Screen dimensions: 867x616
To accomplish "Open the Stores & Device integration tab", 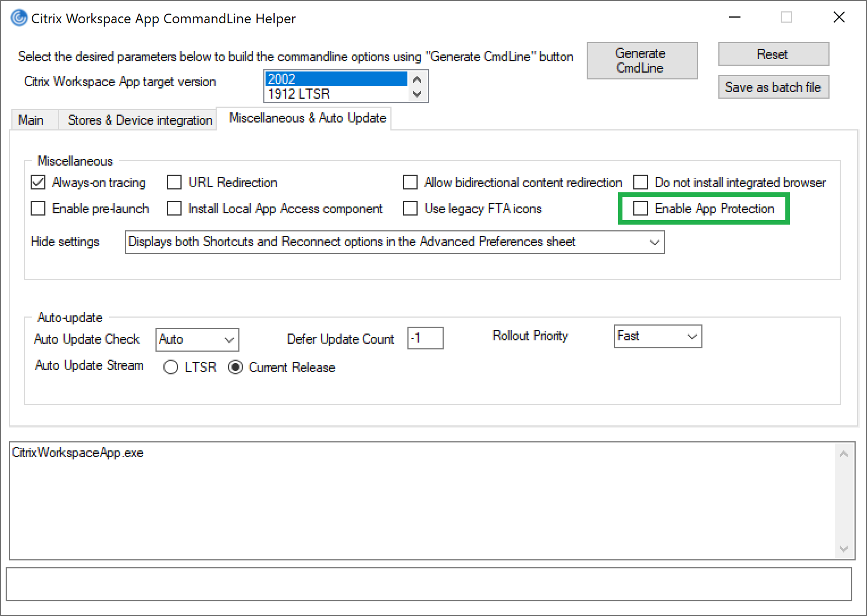I will tap(140, 120).
